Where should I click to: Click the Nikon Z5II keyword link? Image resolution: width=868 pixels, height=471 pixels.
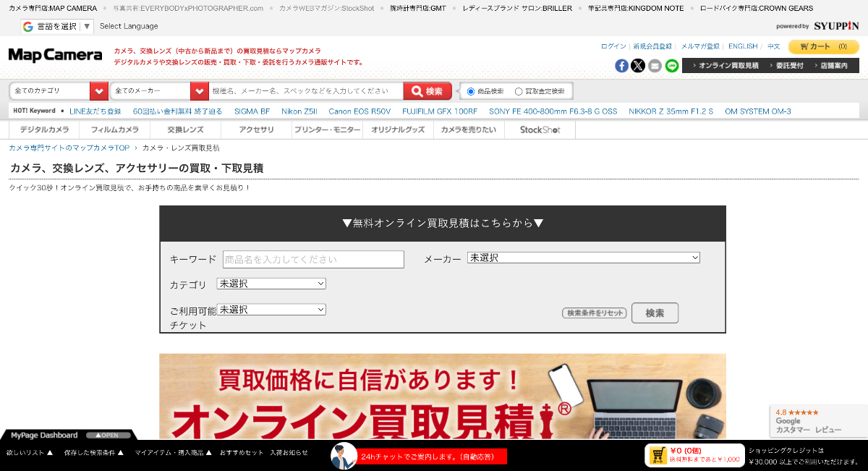pos(299,111)
